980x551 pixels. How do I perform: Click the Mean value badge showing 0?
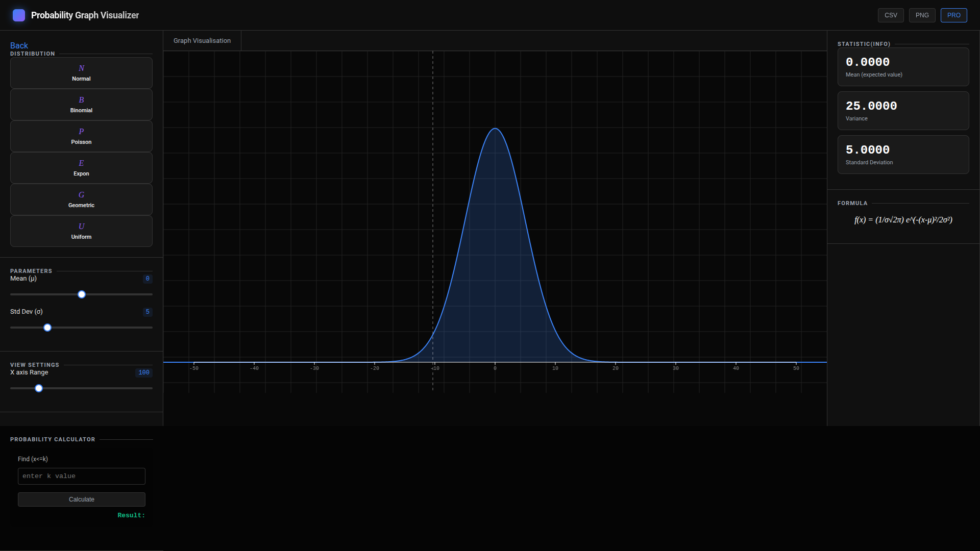click(148, 279)
